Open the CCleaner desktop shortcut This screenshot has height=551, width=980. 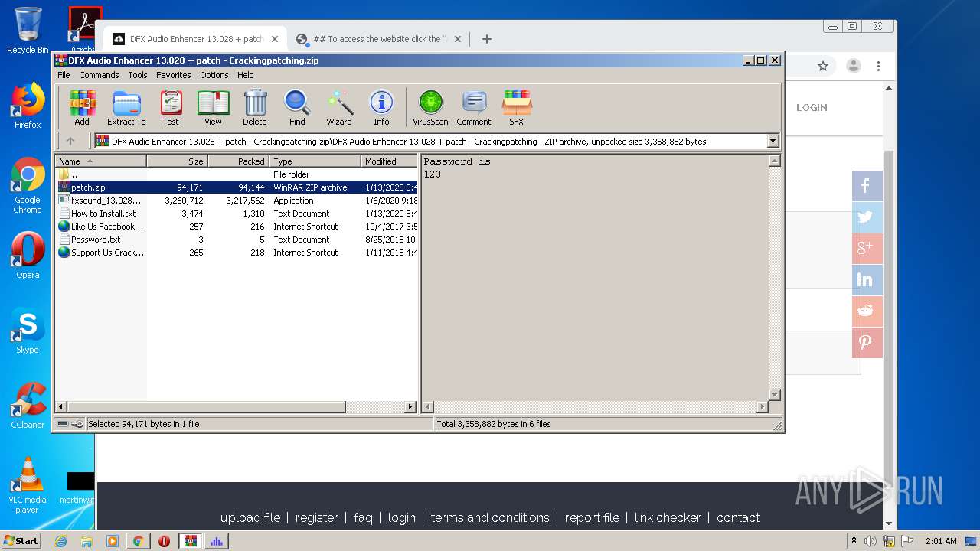tap(28, 406)
